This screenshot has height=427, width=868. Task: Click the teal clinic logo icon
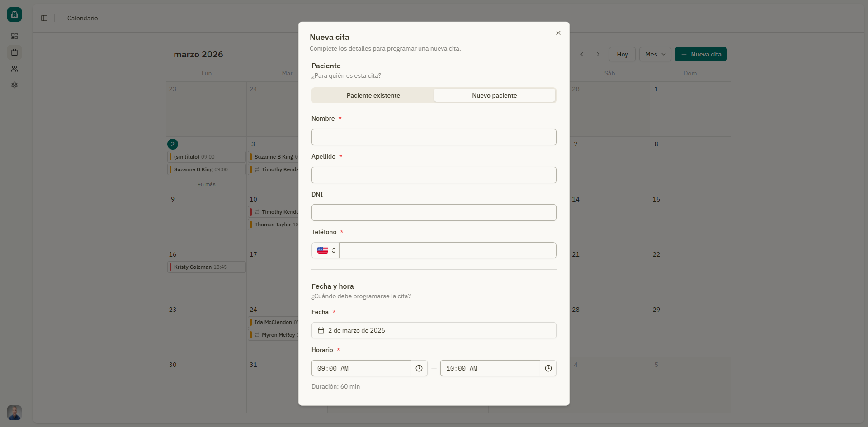pyautogui.click(x=14, y=14)
